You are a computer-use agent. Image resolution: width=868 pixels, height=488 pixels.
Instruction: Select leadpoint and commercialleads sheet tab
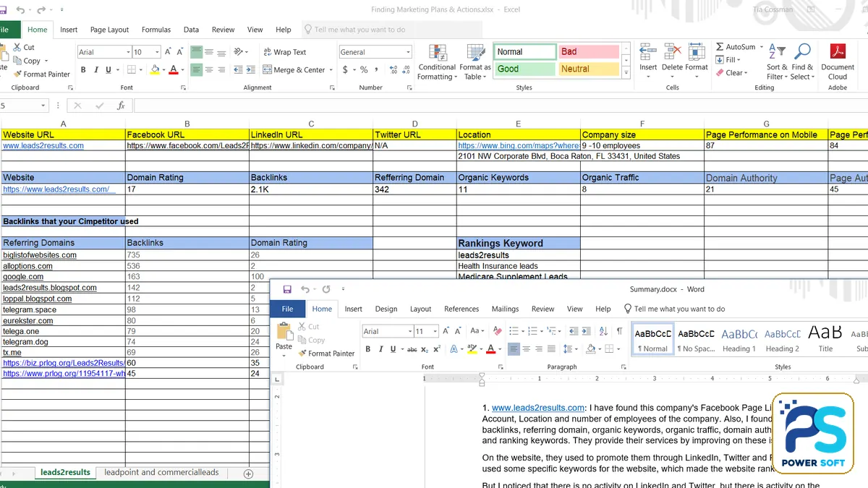pos(161,473)
